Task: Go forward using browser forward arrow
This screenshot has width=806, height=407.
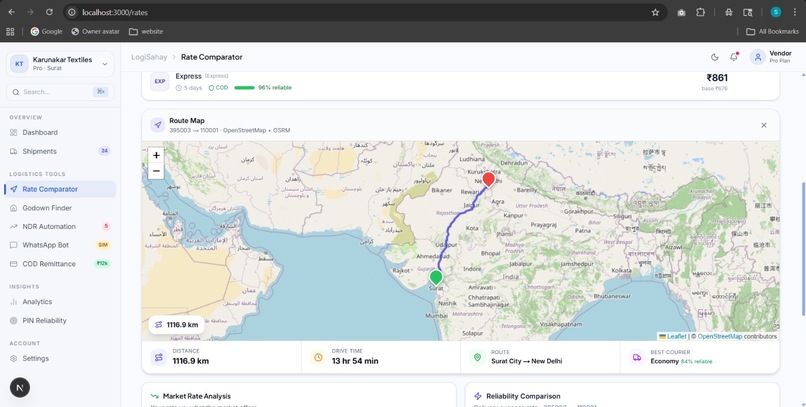Action: coord(30,12)
